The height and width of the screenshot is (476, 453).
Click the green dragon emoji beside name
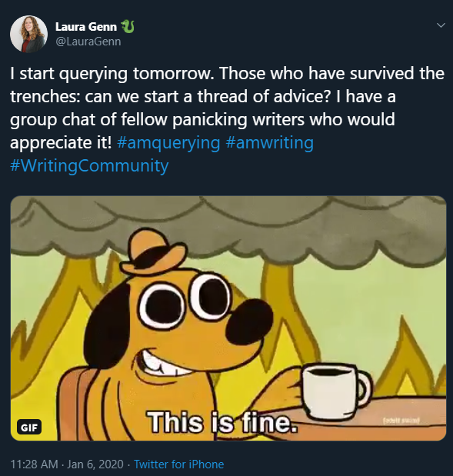[x=128, y=27]
